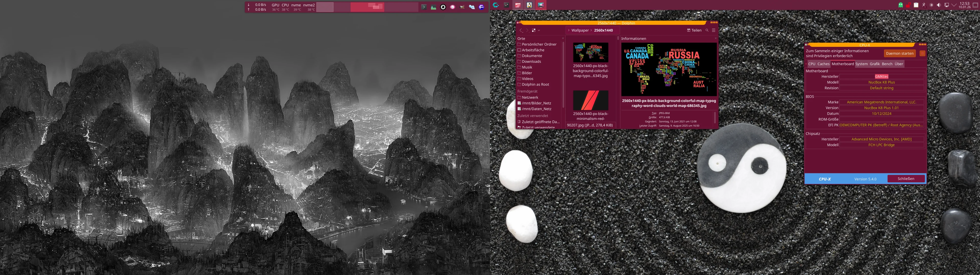Image resolution: width=980 pixels, height=275 pixels.
Task: Switch to the Grafik tab
Action: pyautogui.click(x=875, y=64)
